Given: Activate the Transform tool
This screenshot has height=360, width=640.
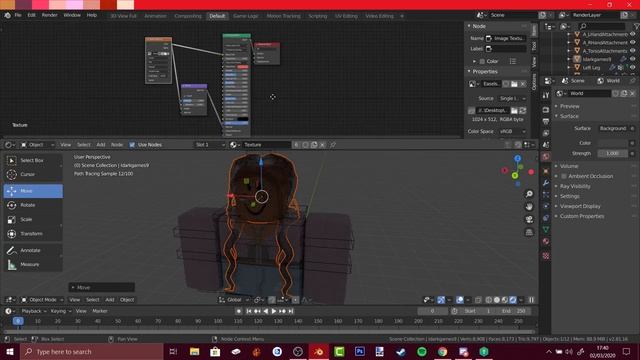Looking at the screenshot, I should pos(33,233).
